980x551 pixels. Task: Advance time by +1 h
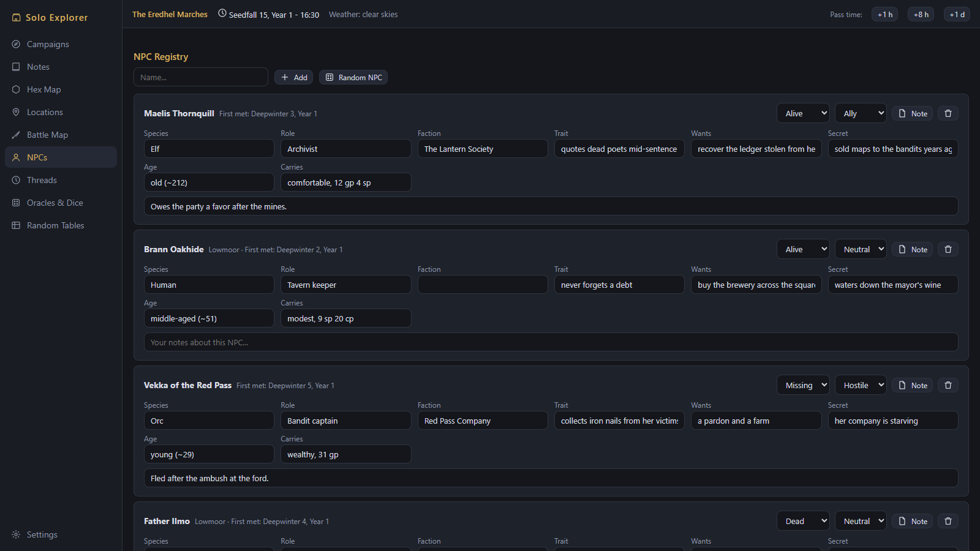(885, 14)
